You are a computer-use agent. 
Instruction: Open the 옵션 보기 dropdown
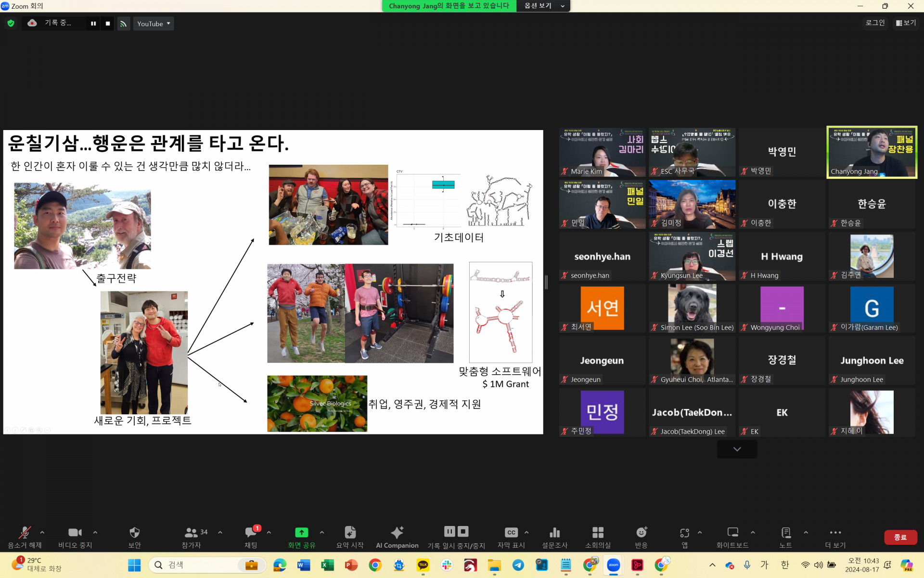(x=543, y=6)
